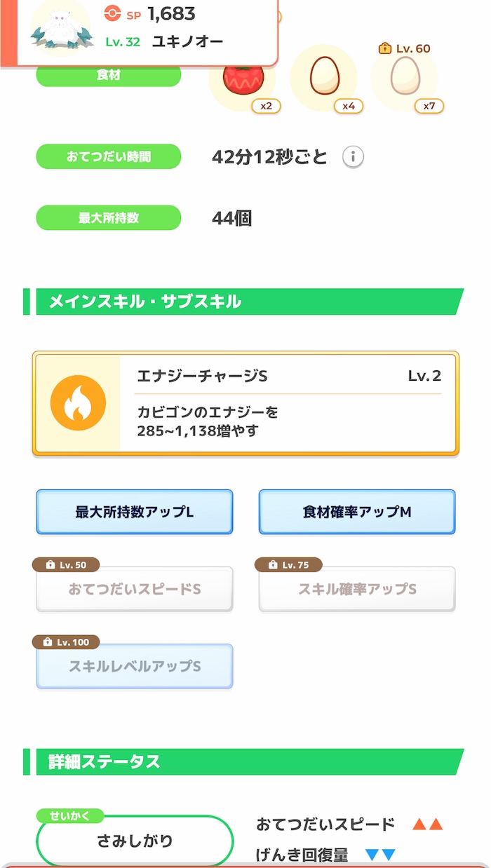Tap the locked おてつだいスピードS subskill

tap(134, 589)
